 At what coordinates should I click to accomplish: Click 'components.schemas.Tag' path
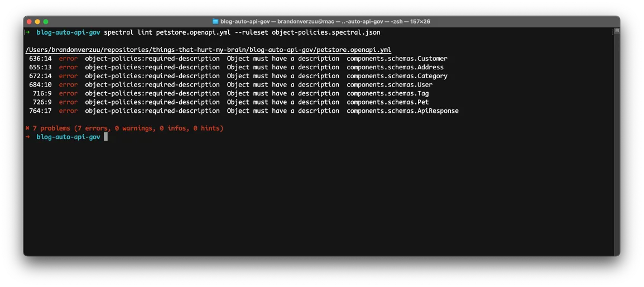[x=388, y=93]
